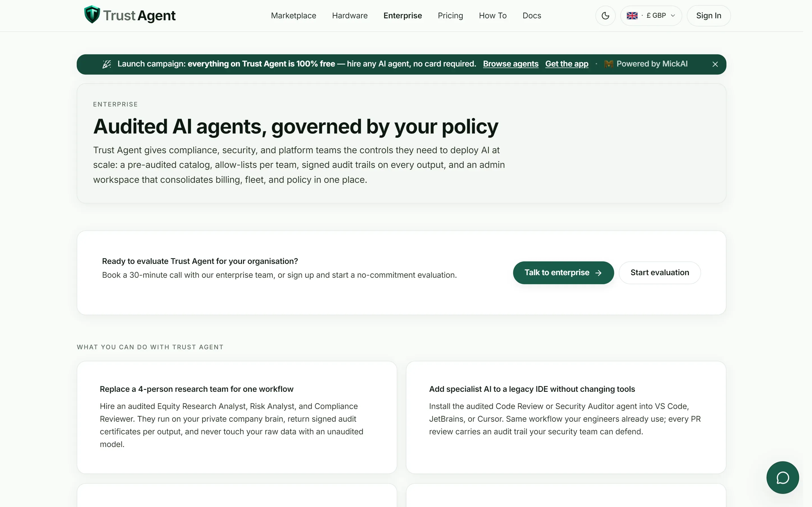Click the party popper icon in the banner
812x507 pixels.
coord(107,64)
